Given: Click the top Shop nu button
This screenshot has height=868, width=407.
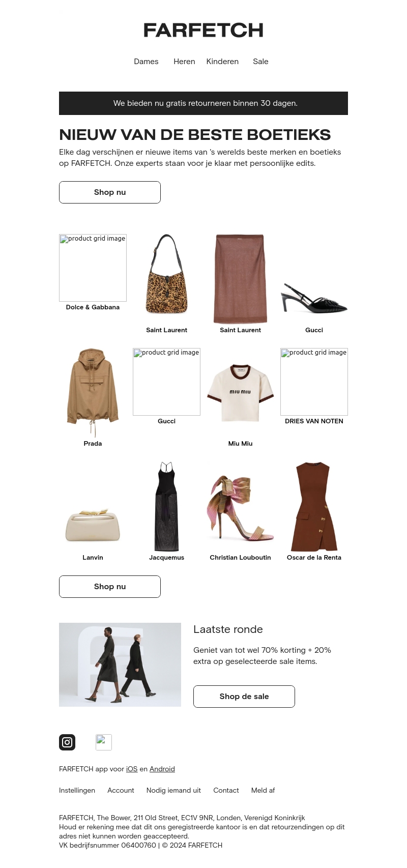Looking at the screenshot, I should tap(110, 192).
